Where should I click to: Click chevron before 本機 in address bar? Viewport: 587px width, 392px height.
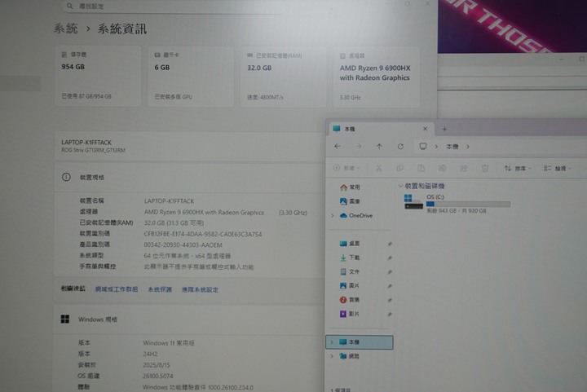[436, 147]
